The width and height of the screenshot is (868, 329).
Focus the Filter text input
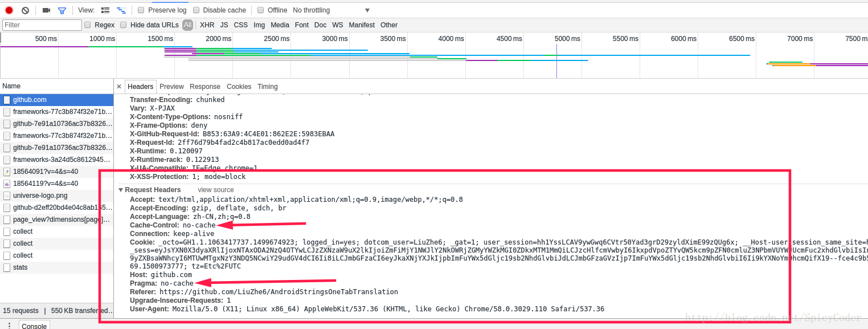point(42,25)
